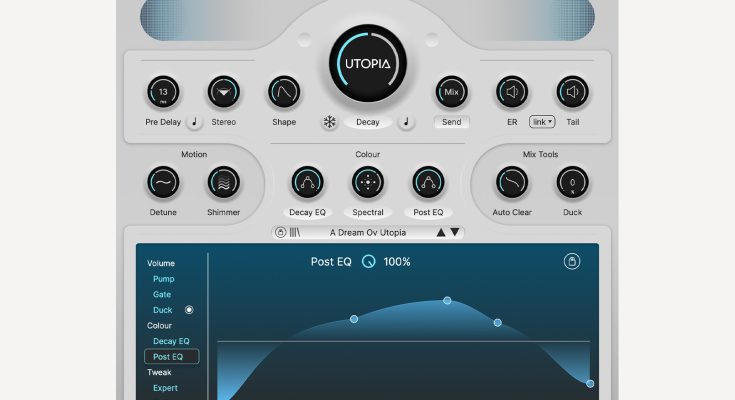Select Duck in the Volume list
The width and height of the screenshot is (735, 400).
point(163,310)
